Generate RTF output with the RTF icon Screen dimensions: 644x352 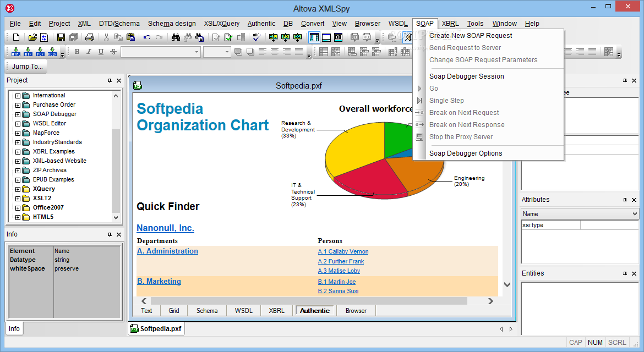(28, 51)
